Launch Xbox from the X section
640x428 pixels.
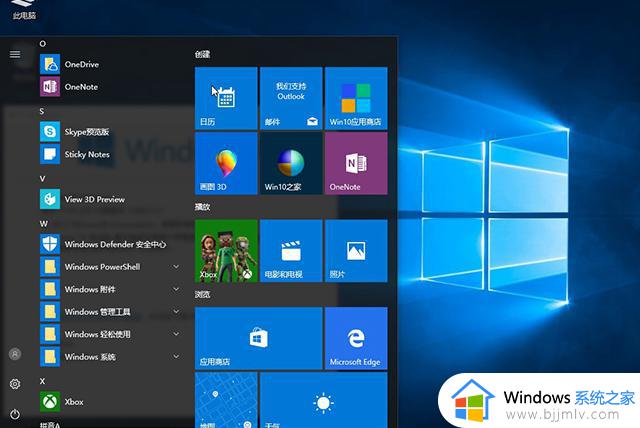tap(110, 401)
